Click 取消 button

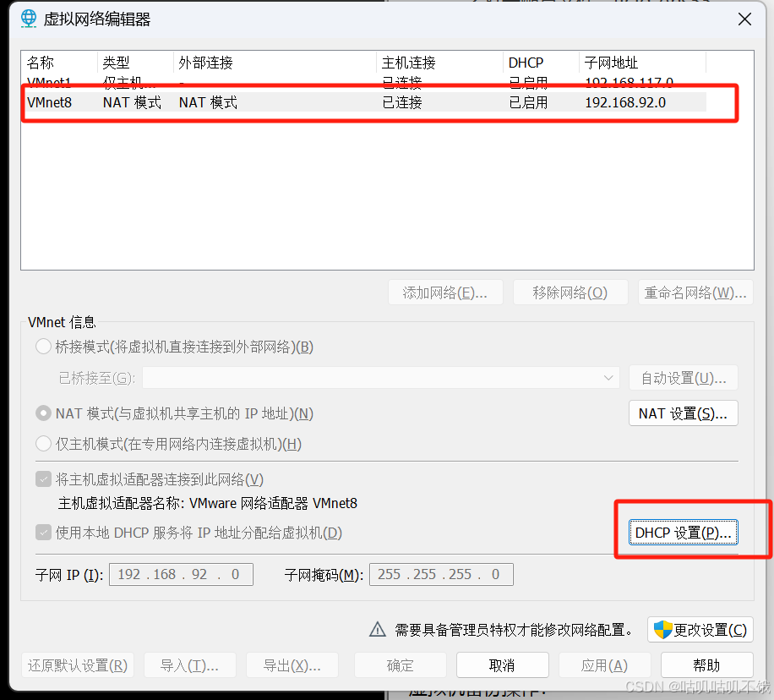click(502, 665)
